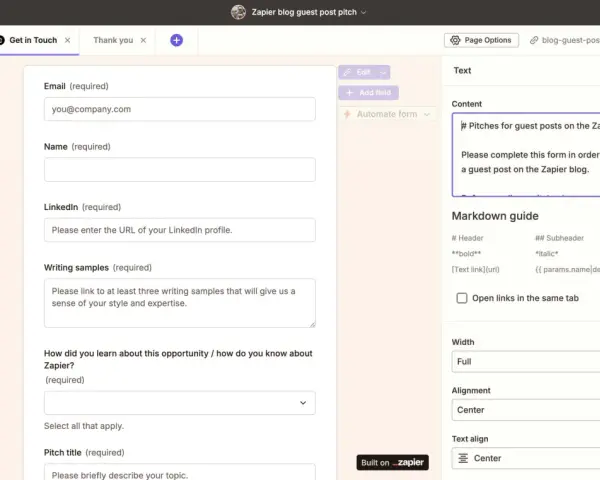Screen dimensions: 600x480
Task: Click the 'Select all that apply.' helper text
Action: 84,426
